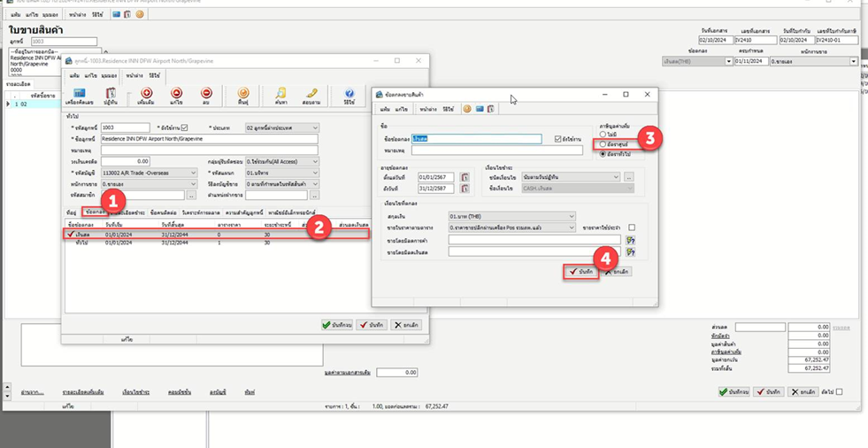Screen dimensions: 868x448
Task: Open the 113002 A/R Trade account dropdown
Action: pyautogui.click(x=193, y=174)
